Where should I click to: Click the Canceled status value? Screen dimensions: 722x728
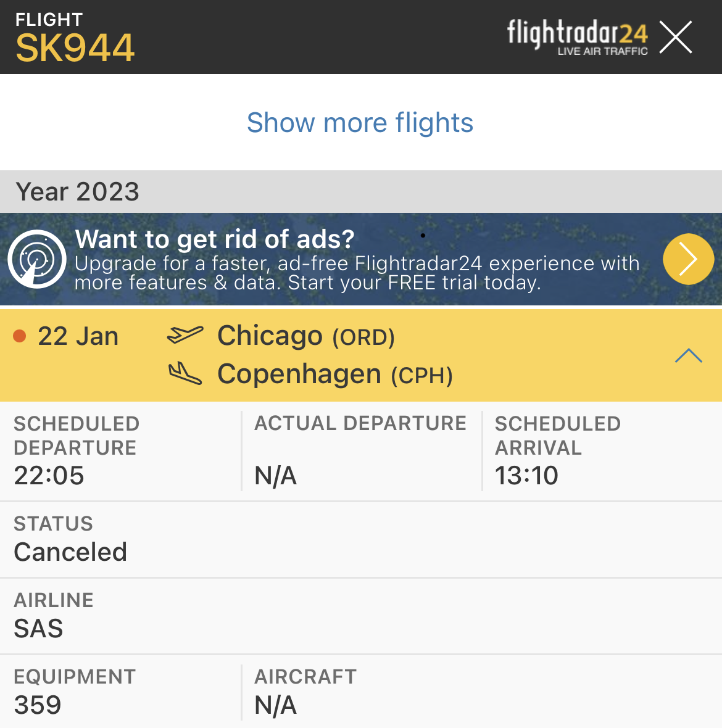click(x=70, y=552)
